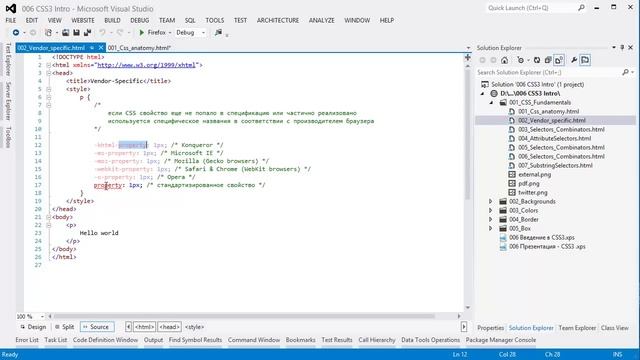Click the w3.org xhtml namespace link
The width and height of the screenshot is (640, 360).
[147, 65]
